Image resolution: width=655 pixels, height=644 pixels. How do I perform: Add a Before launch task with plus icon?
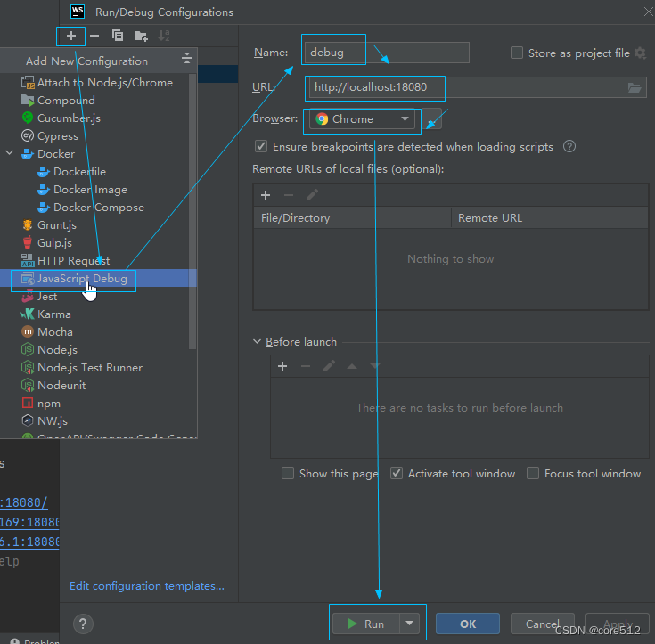click(282, 366)
